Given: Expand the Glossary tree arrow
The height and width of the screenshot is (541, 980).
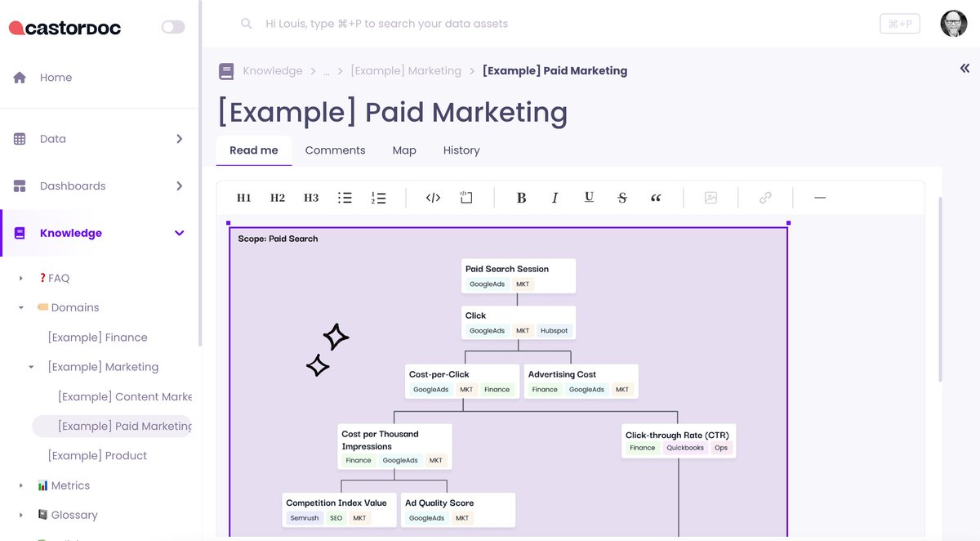Looking at the screenshot, I should (21, 516).
